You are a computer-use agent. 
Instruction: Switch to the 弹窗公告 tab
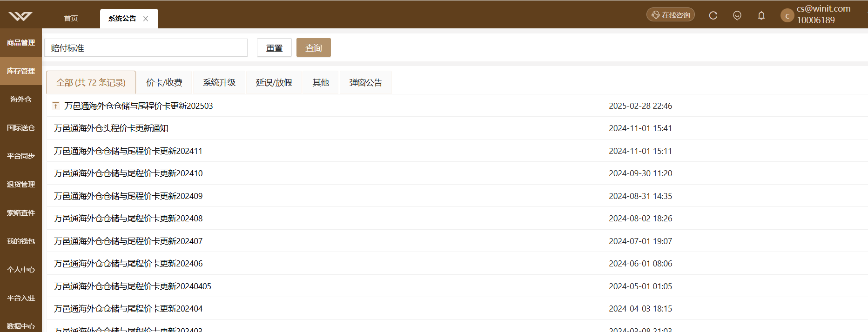coord(366,82)
